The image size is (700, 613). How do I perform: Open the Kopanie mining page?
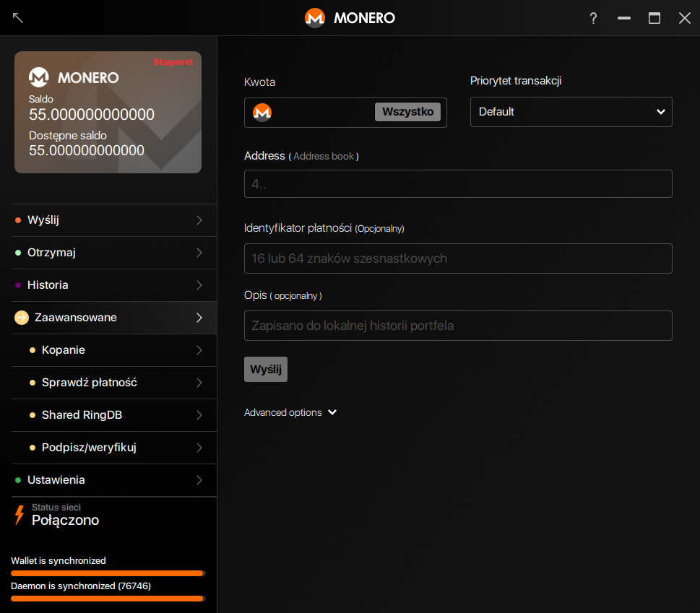[x=114, y=350]
